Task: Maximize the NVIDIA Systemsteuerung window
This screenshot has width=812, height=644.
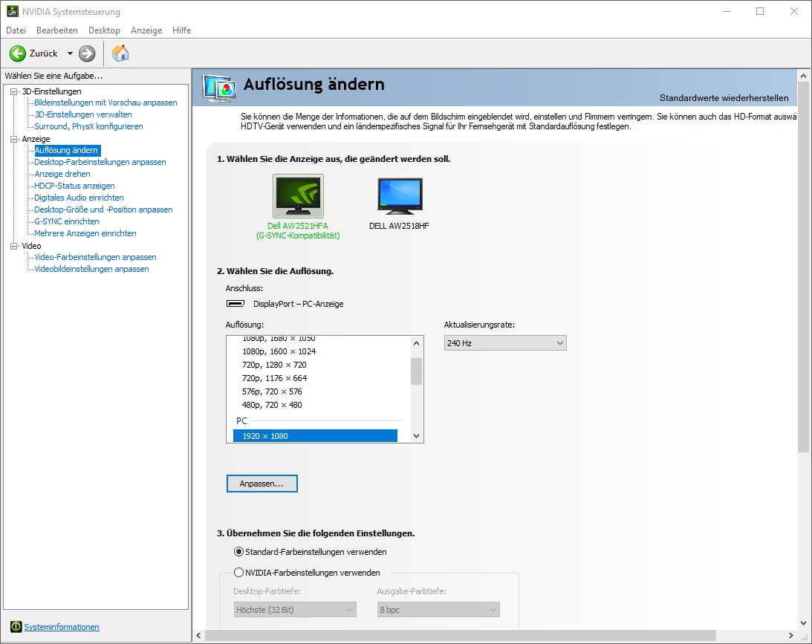Action: 760,11
